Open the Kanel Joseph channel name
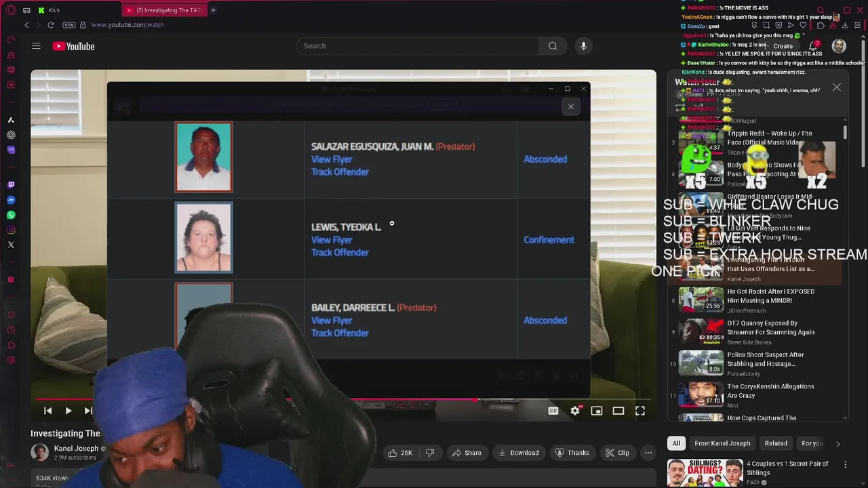This screenshot has width=868, height=488. (x=76, y=449)
